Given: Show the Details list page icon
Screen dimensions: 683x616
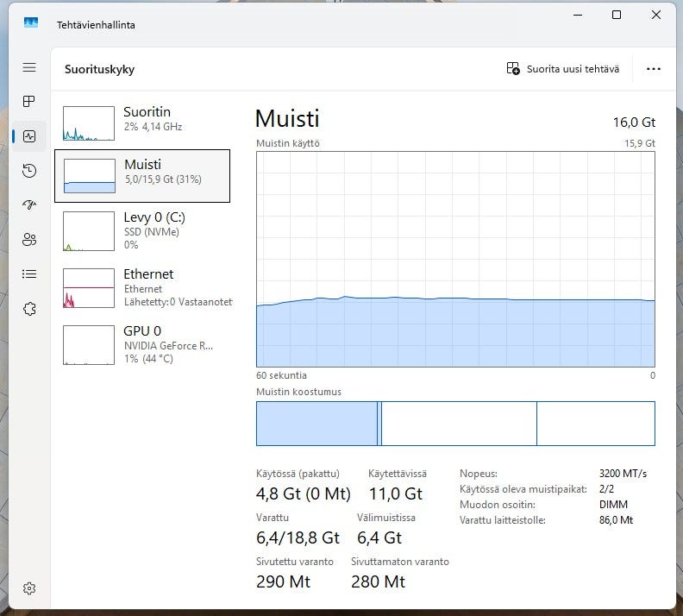Looking at the screenshot, I should [29, 274].
